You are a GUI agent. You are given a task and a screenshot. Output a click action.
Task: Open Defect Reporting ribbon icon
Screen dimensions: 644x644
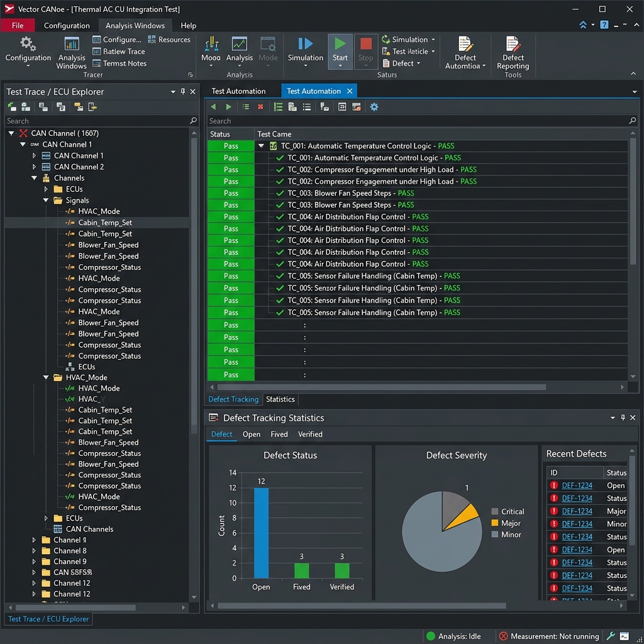pos(513,43)
